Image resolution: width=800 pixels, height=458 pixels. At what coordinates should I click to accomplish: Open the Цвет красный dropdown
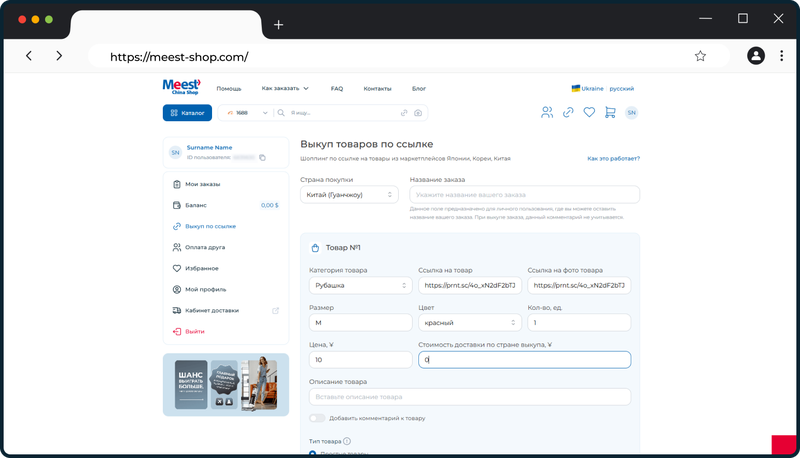click(x=469, y=322)
